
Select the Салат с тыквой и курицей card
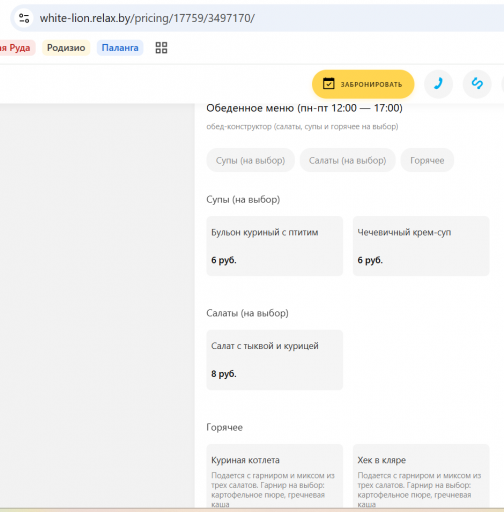[x=275, y=360]
